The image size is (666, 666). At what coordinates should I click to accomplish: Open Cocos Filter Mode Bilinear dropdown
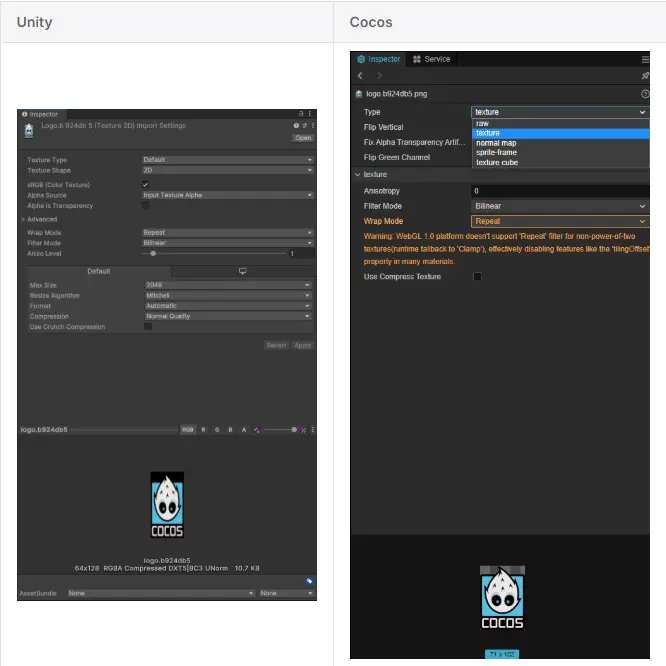(560, 206)
